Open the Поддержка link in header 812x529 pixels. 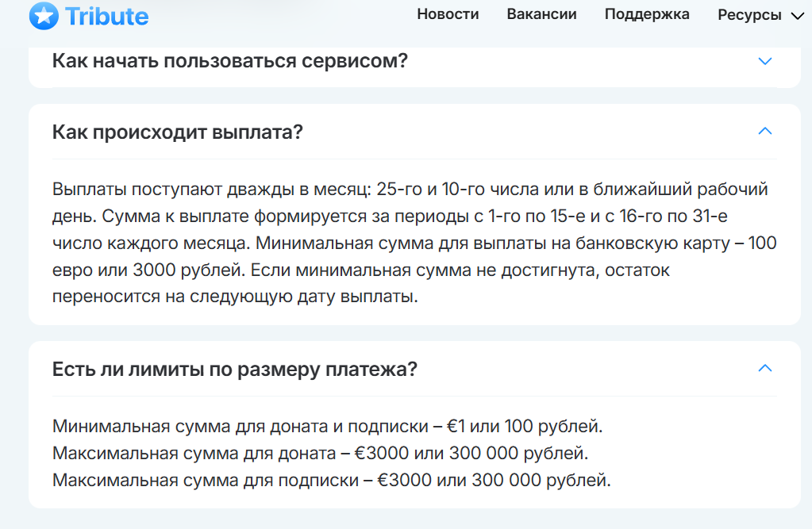(x=647, y=14)
